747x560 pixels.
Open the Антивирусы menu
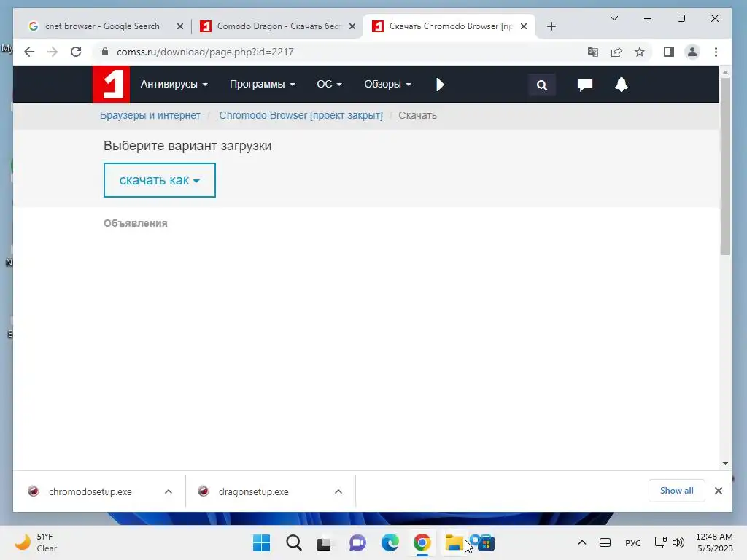pyautogui.click(x=174, y=85)
